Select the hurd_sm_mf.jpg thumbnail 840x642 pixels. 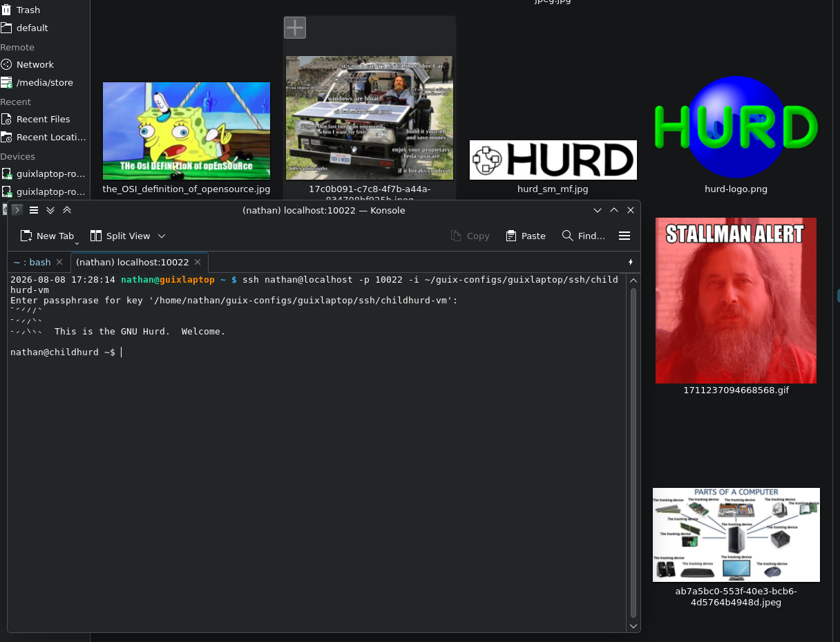click(x=553, y=160)
